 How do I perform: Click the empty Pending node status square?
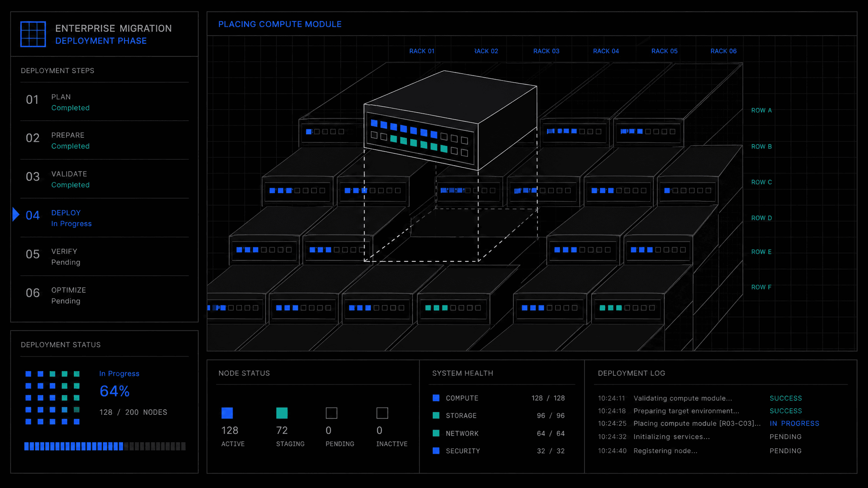click(x=331, y=413)
